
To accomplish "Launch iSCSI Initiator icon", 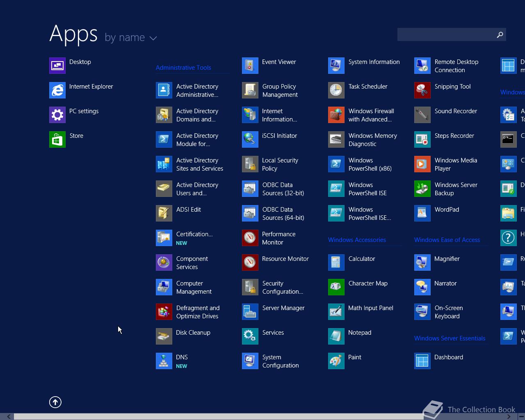I will tap(250, 139).
